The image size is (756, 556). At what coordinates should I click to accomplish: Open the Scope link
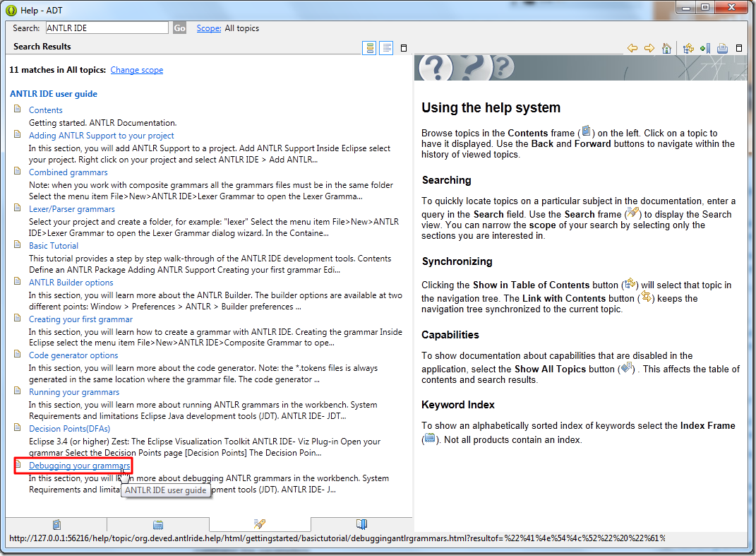pyautogui.click(x=209, y=28)
